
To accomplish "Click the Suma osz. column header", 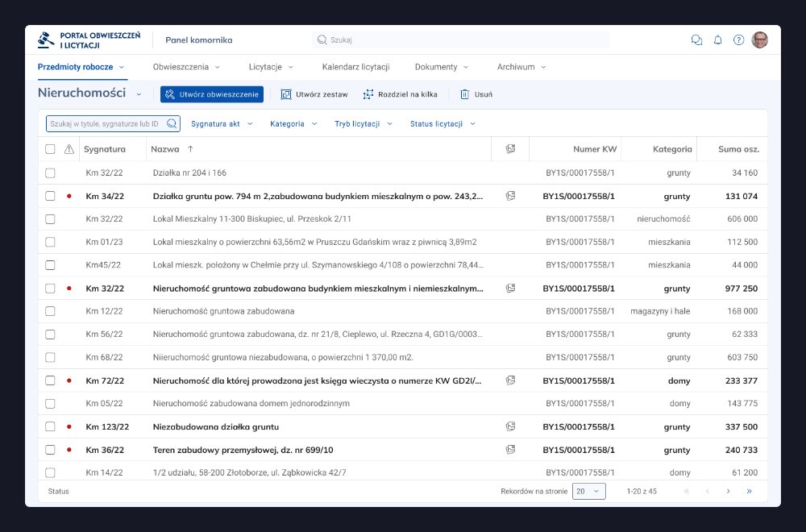I will tap(738, 149).
